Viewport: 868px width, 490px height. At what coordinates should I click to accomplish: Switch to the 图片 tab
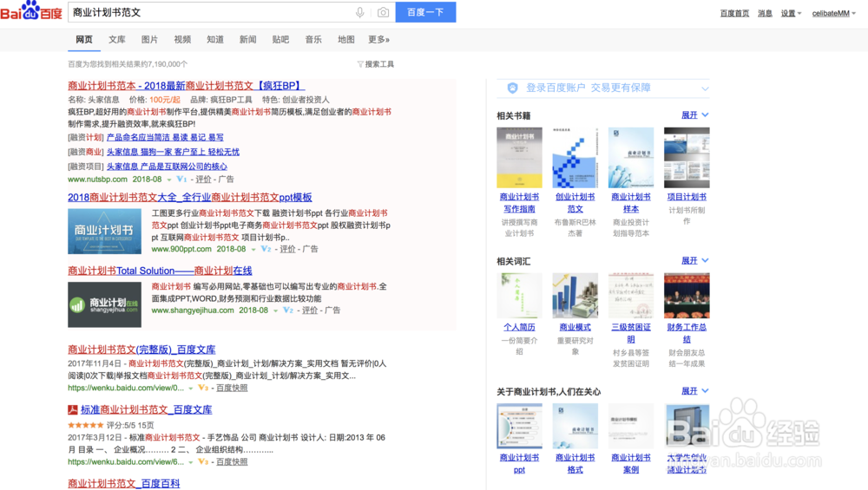coord(149,40)
